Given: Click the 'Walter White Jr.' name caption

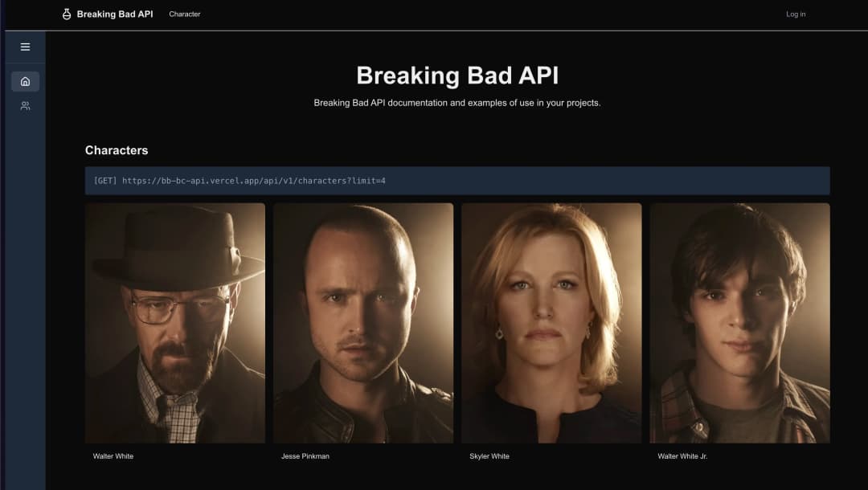Looking at the screenshot, I should click(x=682, y=456).
